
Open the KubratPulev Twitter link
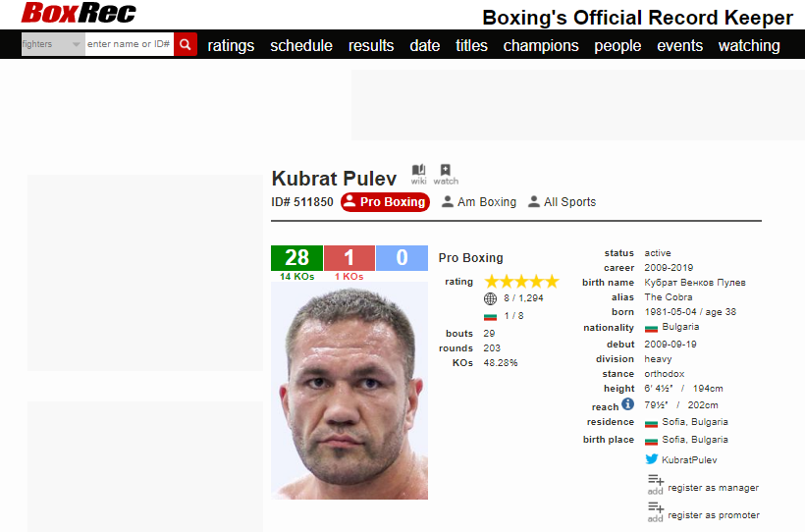(689, 459)
